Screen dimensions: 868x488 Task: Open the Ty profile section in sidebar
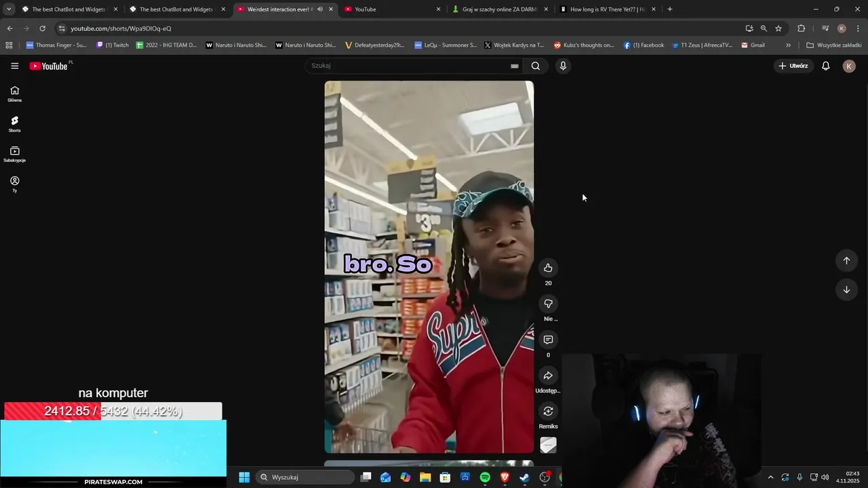click(14, 184)
